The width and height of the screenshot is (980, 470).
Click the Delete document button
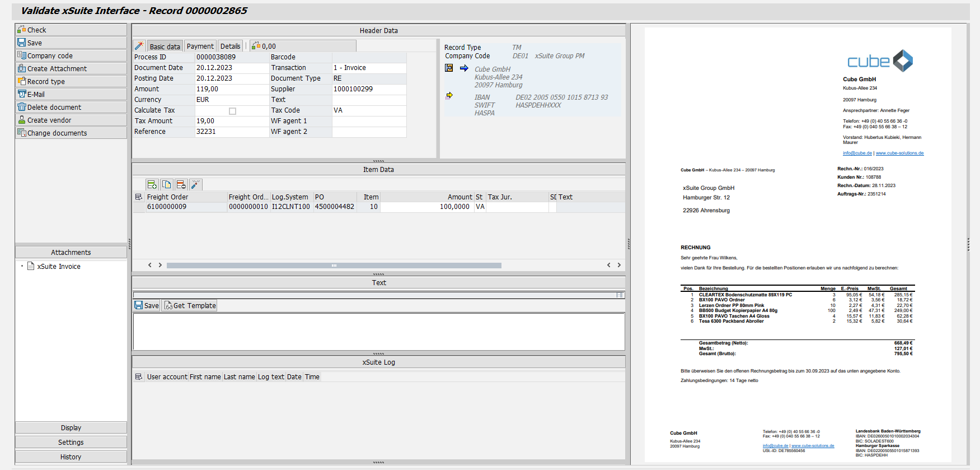tap(71, 107)
